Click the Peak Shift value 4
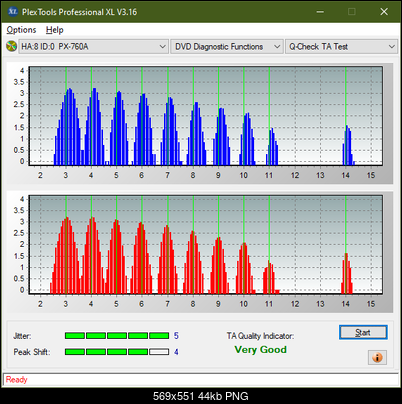This screenshot has width=402, height=404. 176,352
